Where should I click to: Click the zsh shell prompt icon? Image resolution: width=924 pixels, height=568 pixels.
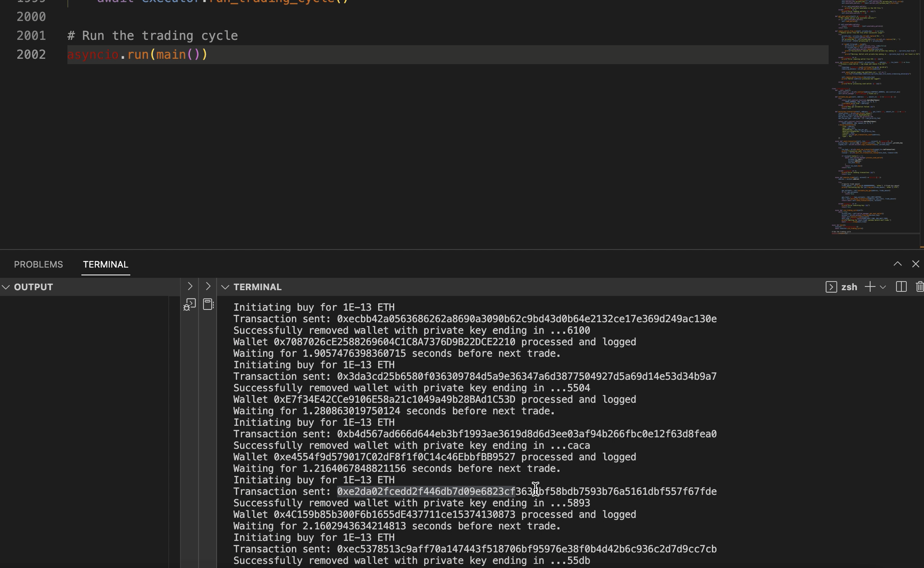(x=831, y=287)
